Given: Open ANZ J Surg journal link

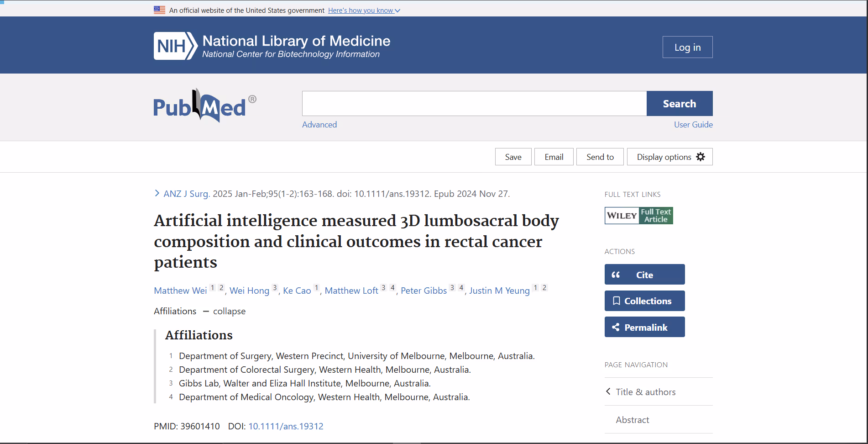Looking at the screenshot, I should tap(187, 194).
